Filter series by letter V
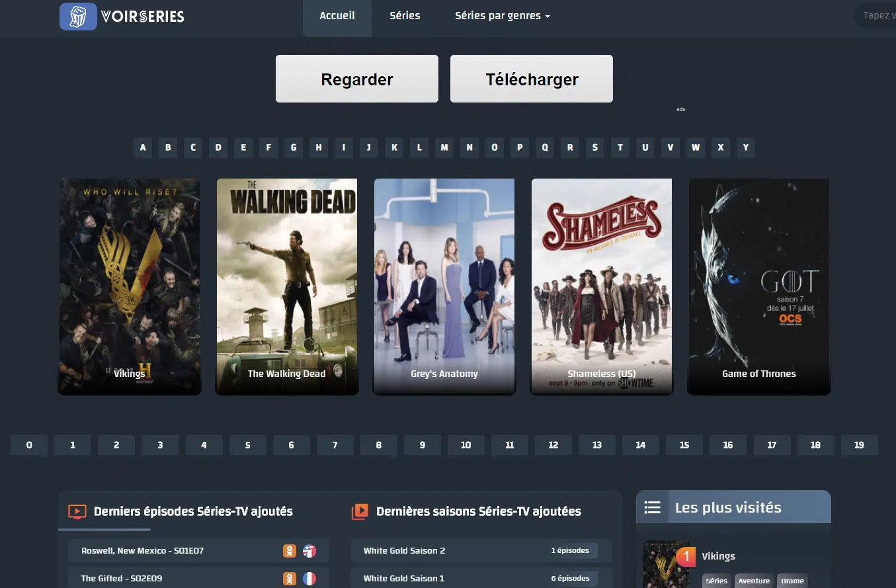This screenshot has width=896, height=588. click(x=671, y=147)
